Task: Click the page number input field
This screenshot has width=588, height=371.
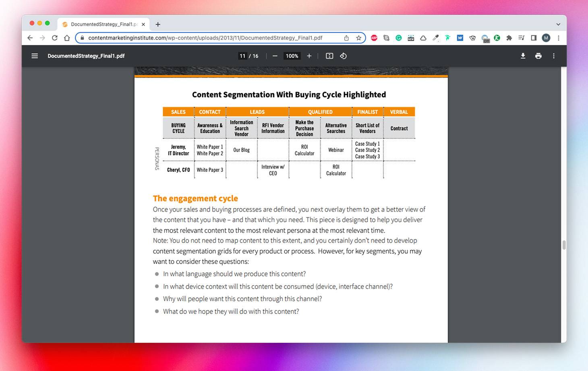Action: 242,56
